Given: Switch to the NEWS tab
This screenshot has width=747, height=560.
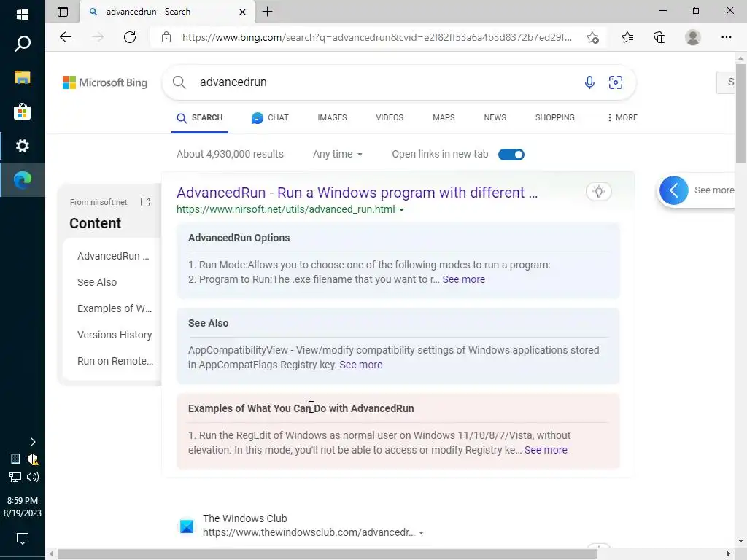Looking at the screenshot, I should (x=495, y=117).
